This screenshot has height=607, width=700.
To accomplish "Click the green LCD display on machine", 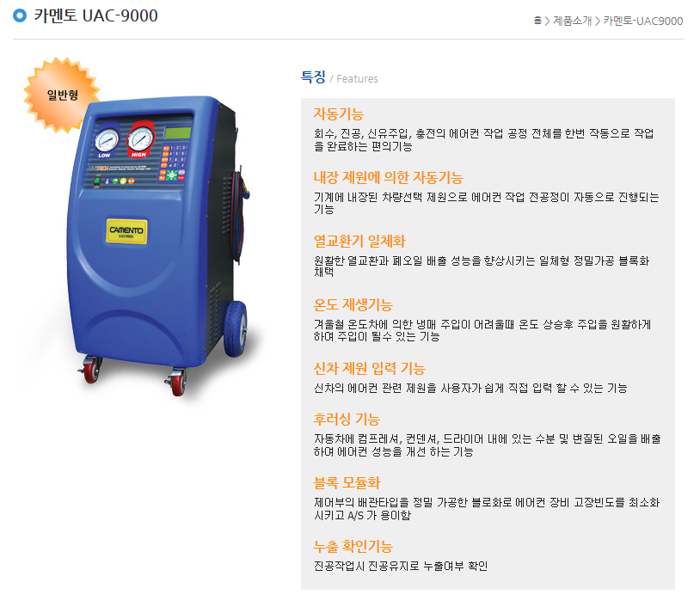I will click(178, 132).
